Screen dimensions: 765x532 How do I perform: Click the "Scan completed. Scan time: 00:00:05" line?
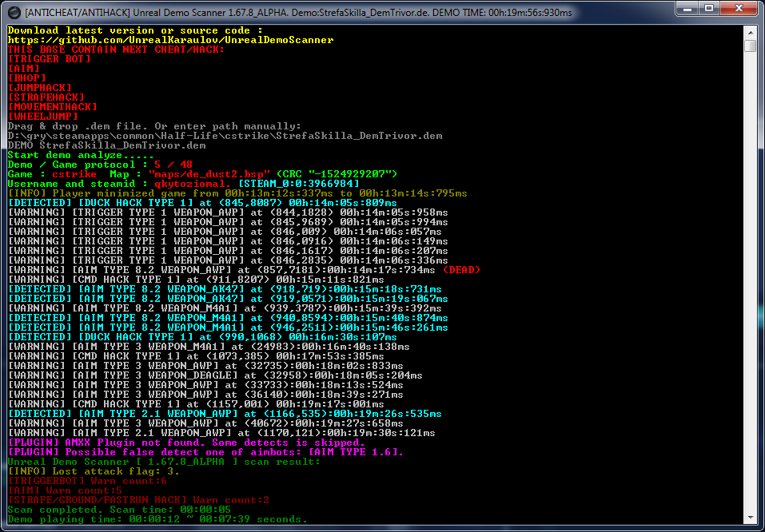tap(120, 510)
